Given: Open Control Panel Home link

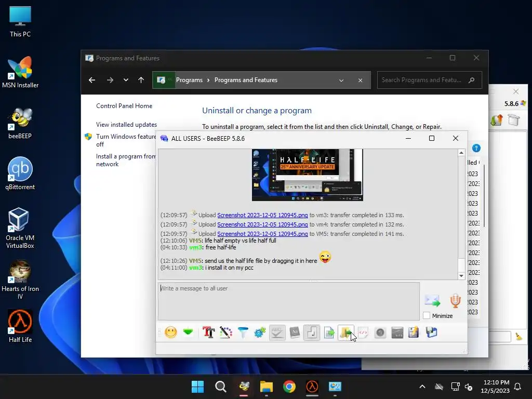Looking at the screenshot, I should point(124,106).
